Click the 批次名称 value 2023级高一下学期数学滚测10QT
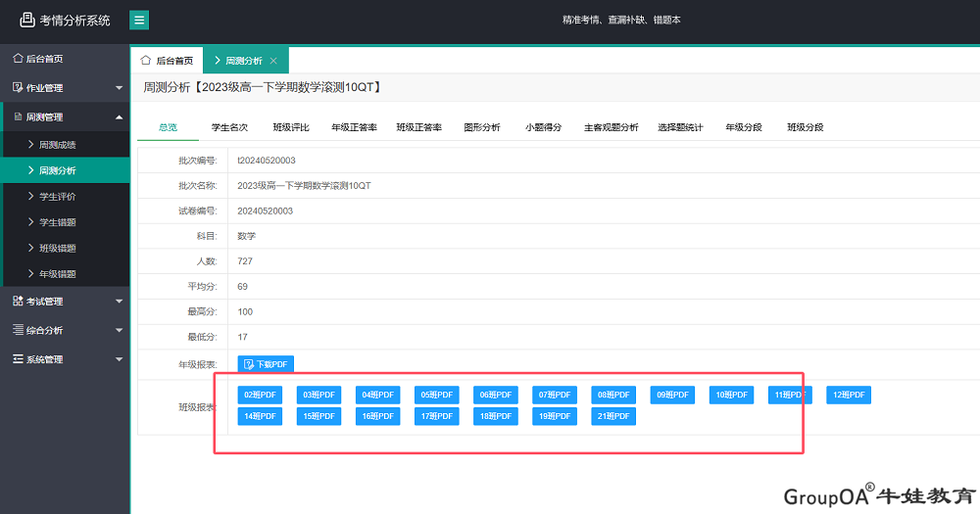The width and height of the screenshot is (980, 514). (305, 185)
